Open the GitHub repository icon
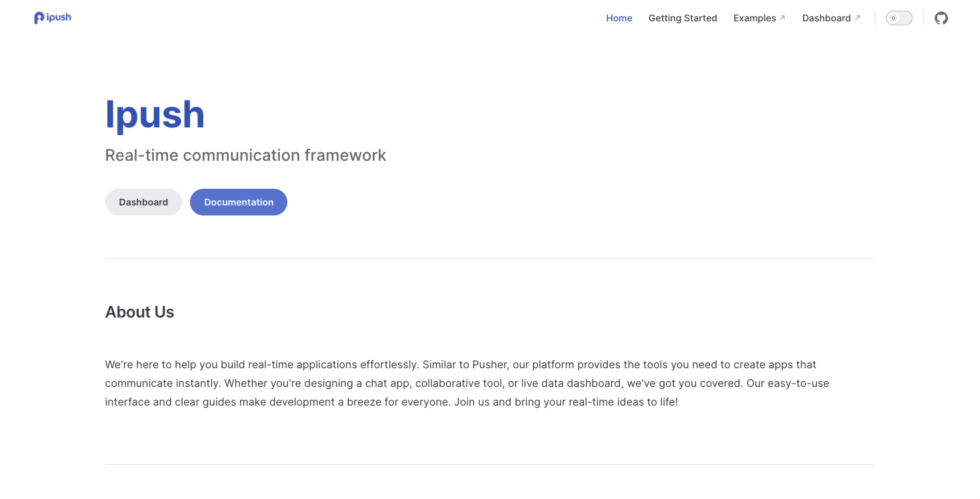The height and width of the screenshot is (499, 980). click(x=941, y=18)
